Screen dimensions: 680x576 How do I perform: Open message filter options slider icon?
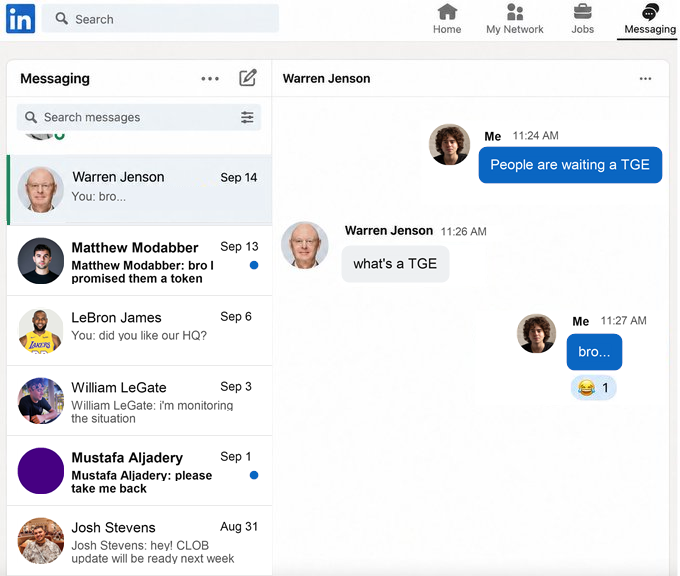(x=247, y=117)
